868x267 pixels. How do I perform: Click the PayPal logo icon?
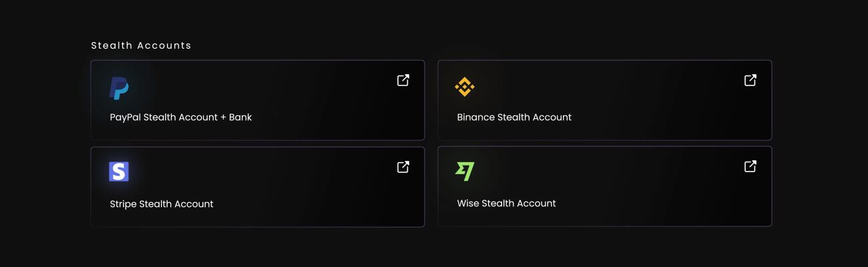point(119,88)
